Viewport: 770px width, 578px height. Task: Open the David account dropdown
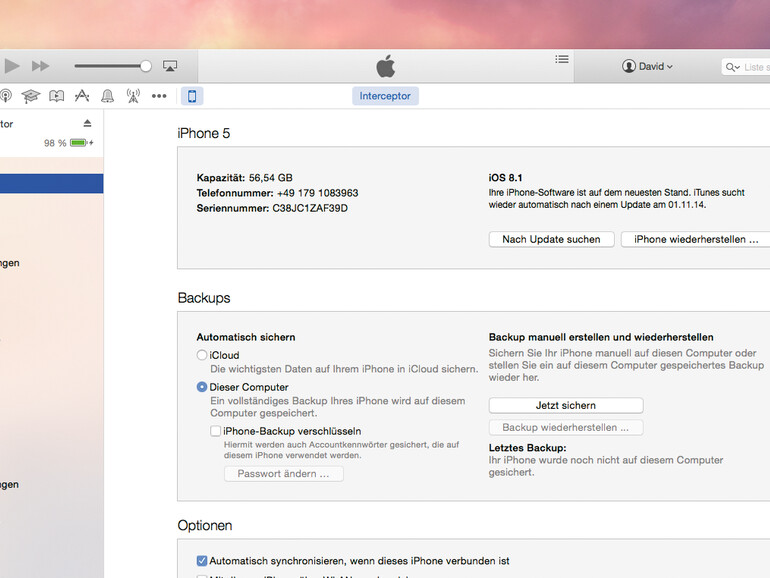(x=647, y=66)
